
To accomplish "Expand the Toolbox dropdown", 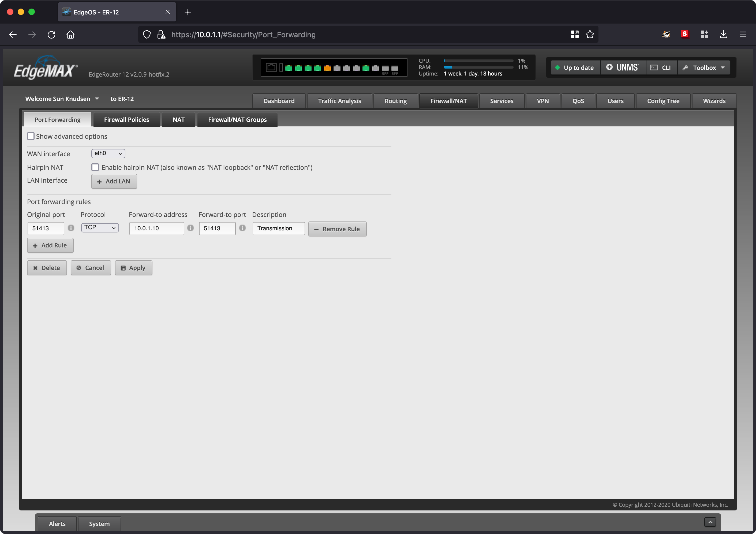I will coord(704,67).
